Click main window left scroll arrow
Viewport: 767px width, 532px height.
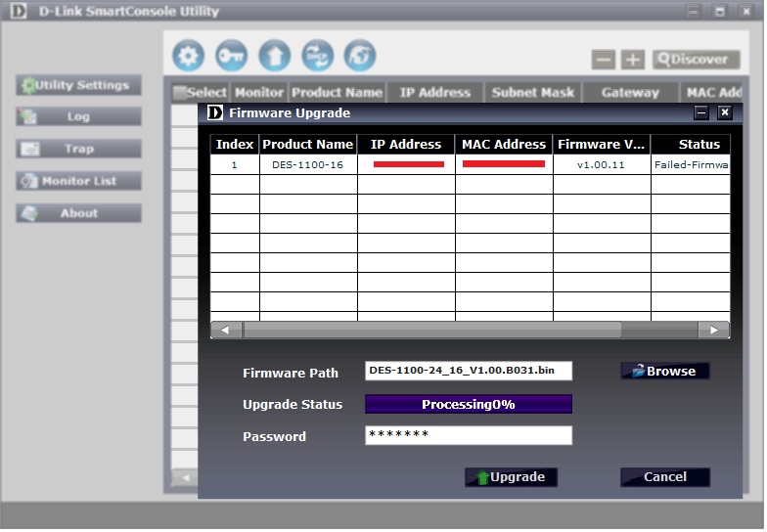pos(186,477)
